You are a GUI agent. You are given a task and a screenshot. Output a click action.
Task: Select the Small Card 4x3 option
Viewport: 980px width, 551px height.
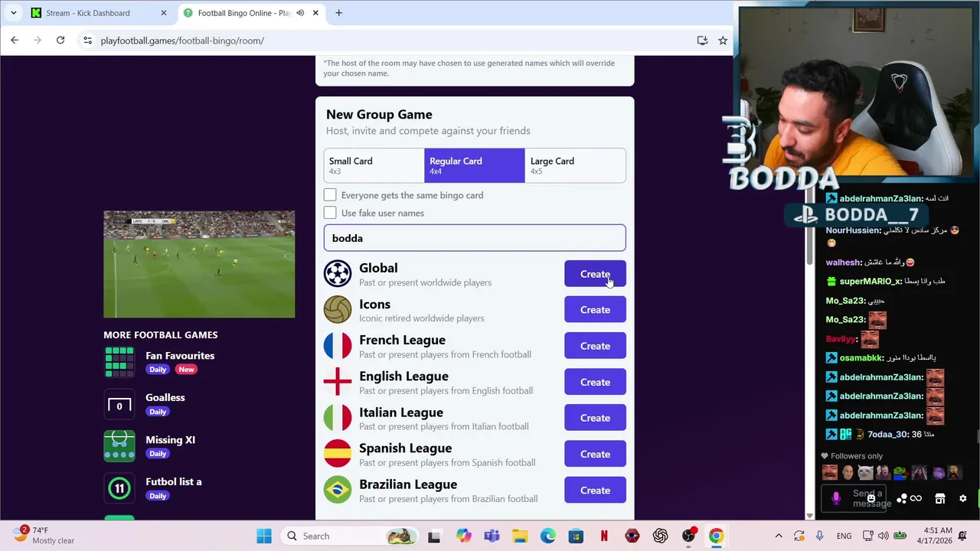[x=374, y=165]
